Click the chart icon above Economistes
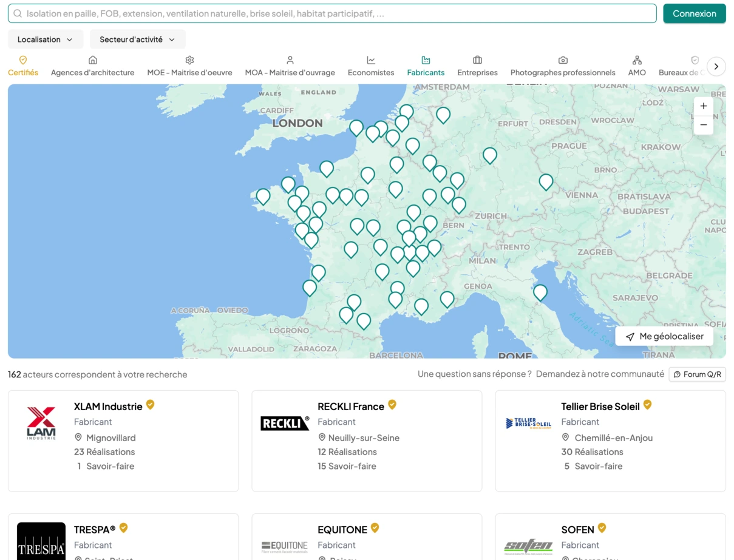The width and height of the screenshot is (734, 560). click(371, 60)
